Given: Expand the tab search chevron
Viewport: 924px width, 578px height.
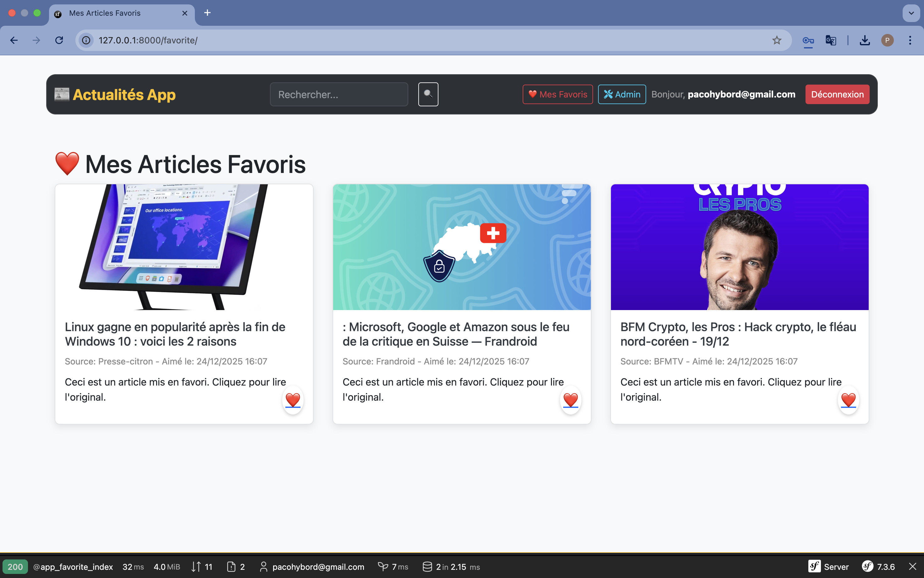Looking at the screenshot, I should 911,13.
